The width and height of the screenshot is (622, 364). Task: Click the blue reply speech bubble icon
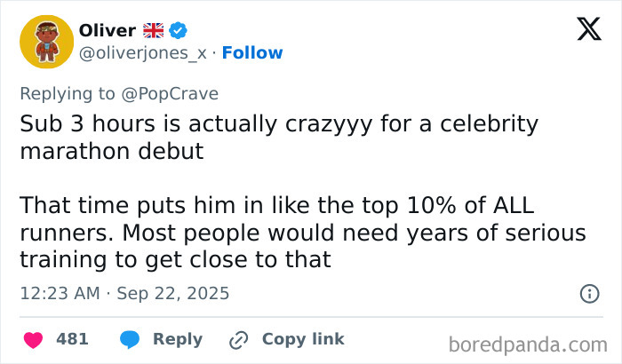pos(130,339)
